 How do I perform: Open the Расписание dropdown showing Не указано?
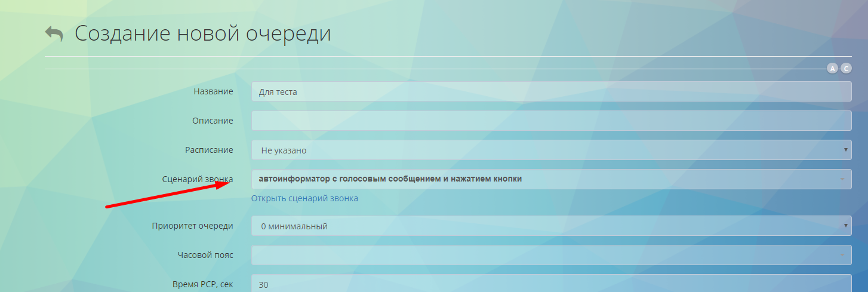point(552,150)
